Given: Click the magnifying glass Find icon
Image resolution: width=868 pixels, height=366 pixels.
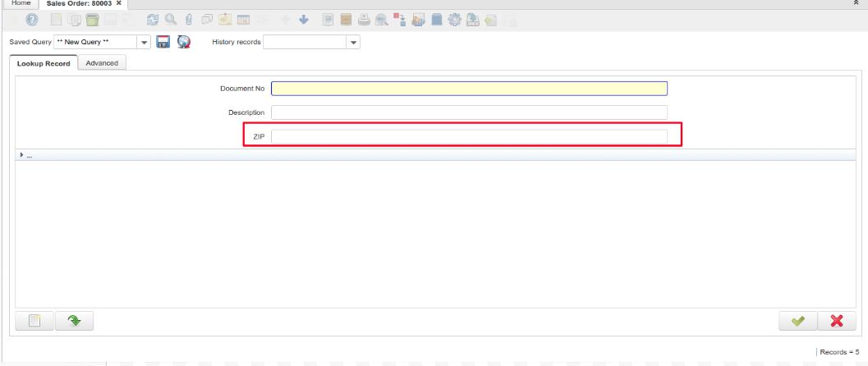Looking at the screenshot, I should pos(171,21).
